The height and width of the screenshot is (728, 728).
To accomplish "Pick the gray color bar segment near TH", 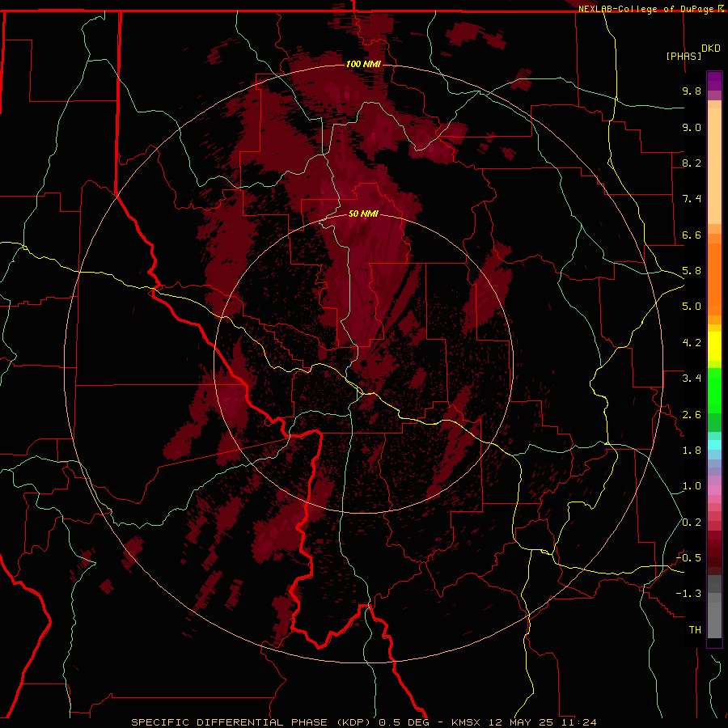I will (714, 622).
